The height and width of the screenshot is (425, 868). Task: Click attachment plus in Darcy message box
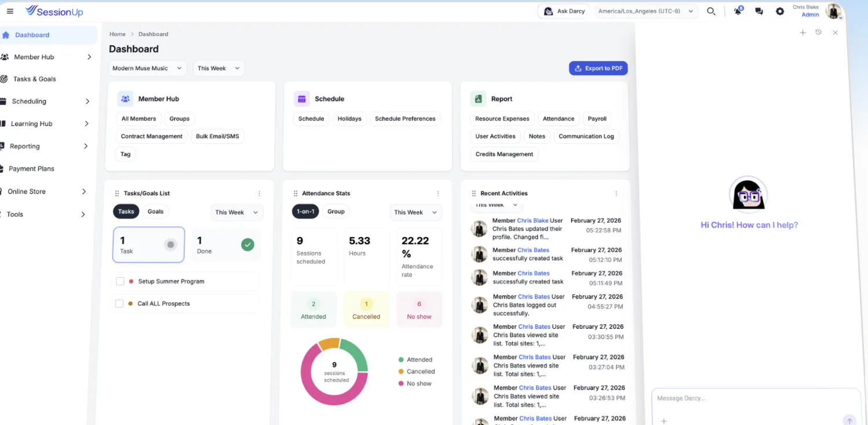tap(664, 421)
